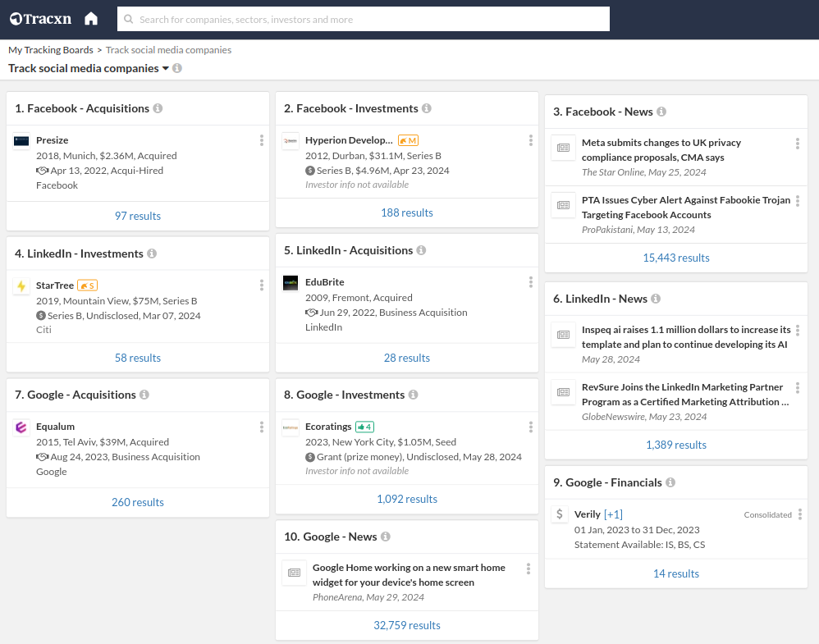
Task: Click the Presize company logo
Action: coord(21,141)
